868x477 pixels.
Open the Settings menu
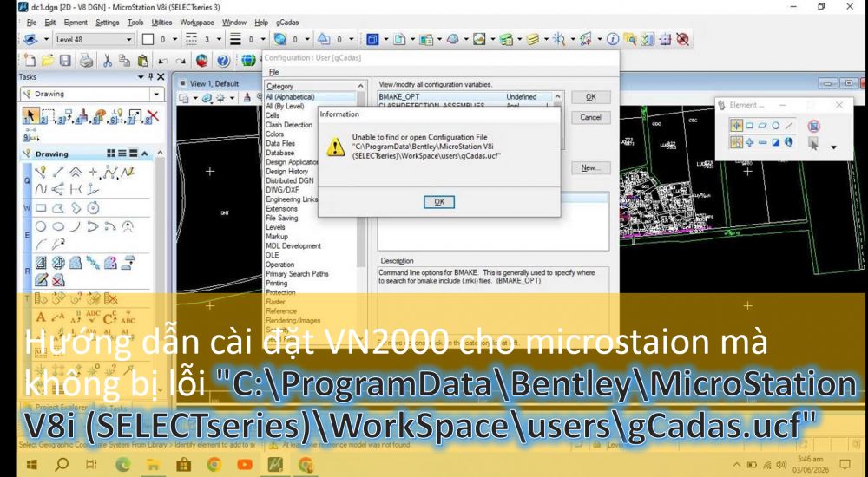coord(107,23)
